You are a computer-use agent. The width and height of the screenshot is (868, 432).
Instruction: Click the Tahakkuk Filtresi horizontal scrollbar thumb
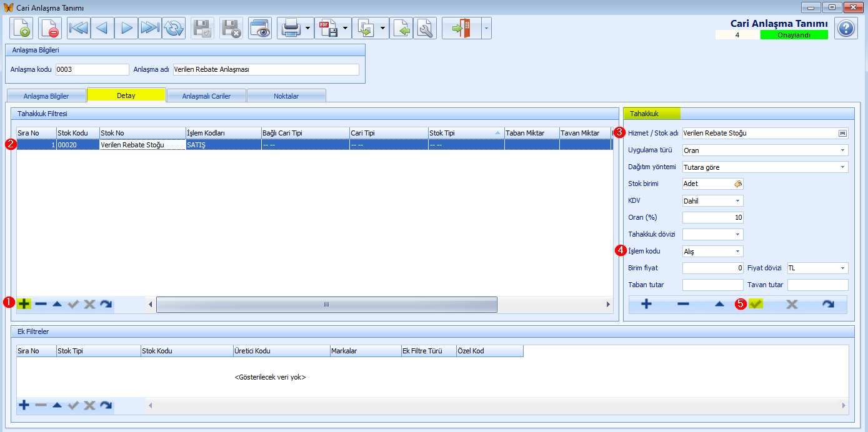[x=326, y=304]
